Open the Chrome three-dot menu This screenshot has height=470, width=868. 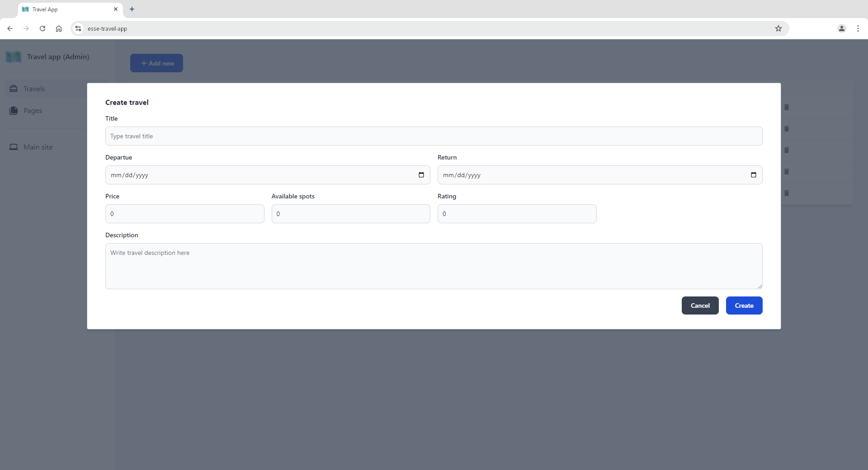(858, 28)
